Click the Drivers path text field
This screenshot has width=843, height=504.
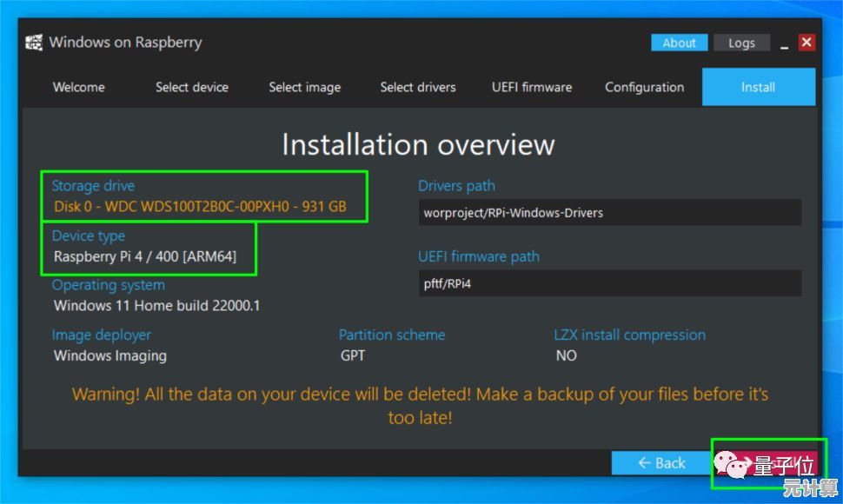click(608, 212)
